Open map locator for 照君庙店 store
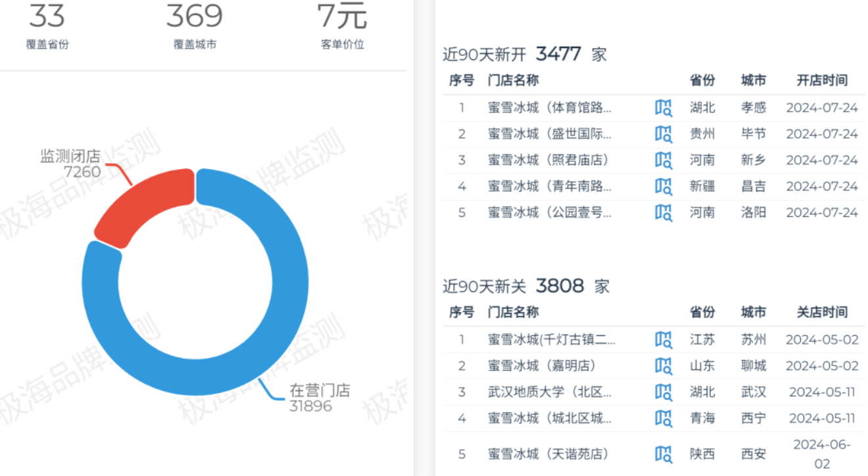Viewport: 868px width, 476px height. pos(663,160)
